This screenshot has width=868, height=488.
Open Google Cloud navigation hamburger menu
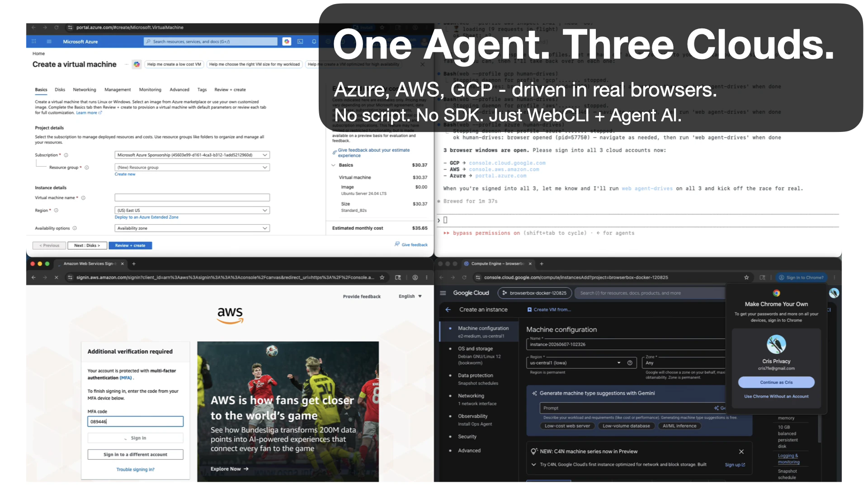click(x=443, y=293)
